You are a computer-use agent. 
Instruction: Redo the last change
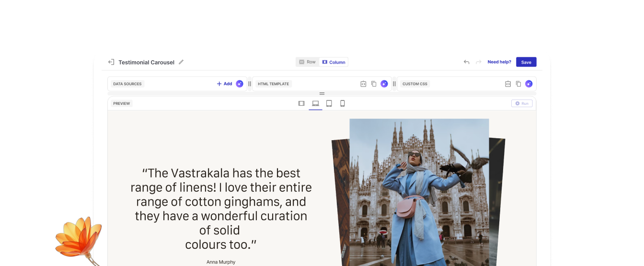click(478, 62)
